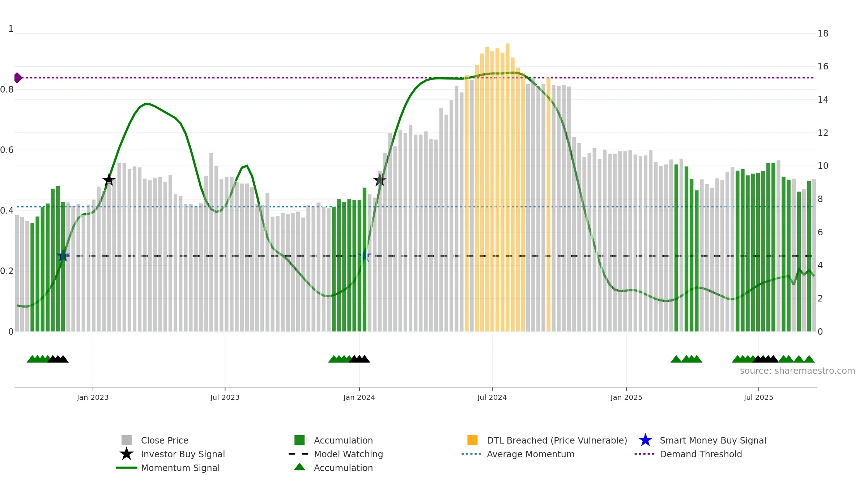Click the black star marker near Jan 2023

[109, 180]
